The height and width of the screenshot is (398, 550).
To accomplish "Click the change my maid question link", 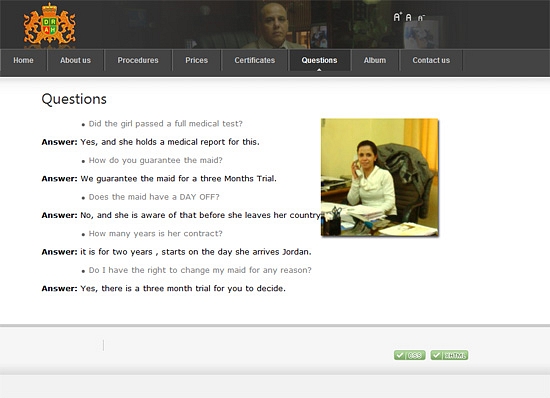I will 200,270.
